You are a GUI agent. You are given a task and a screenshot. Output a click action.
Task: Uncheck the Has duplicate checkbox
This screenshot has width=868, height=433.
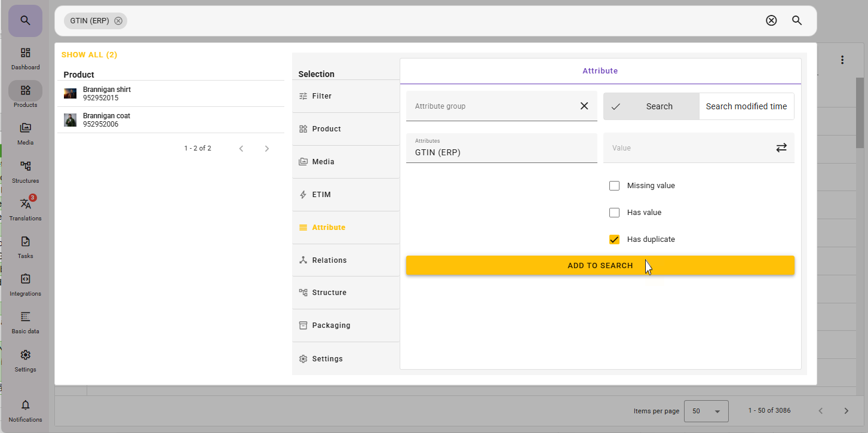pos(614,239)
